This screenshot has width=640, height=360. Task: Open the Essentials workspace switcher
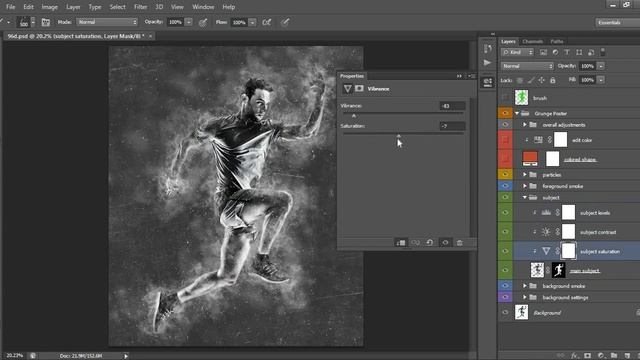click(x=617, y=22)
